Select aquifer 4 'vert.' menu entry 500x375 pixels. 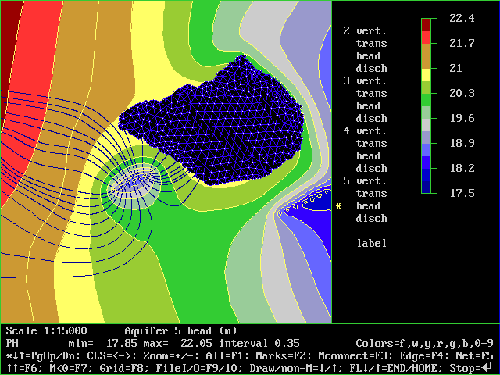[x=371, y=131]
